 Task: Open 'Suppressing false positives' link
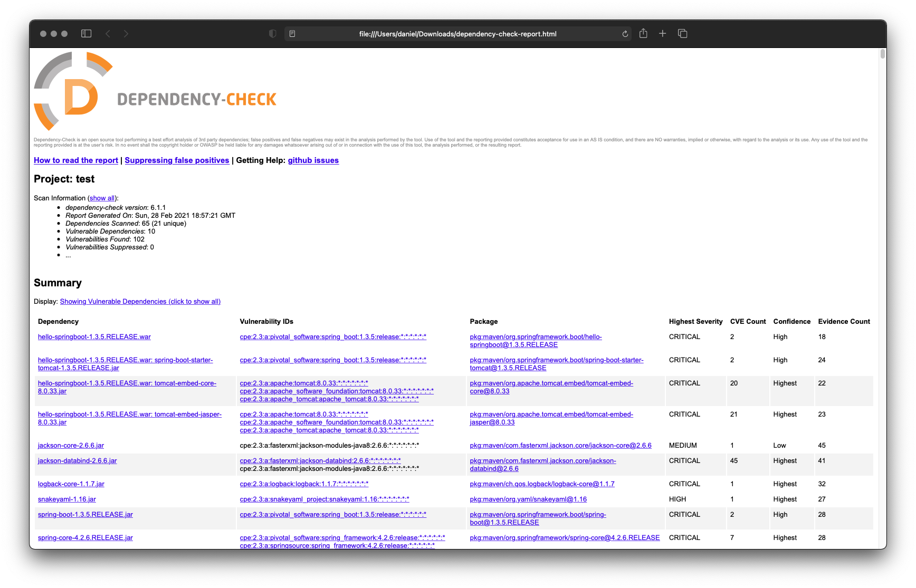pos(177,160)
